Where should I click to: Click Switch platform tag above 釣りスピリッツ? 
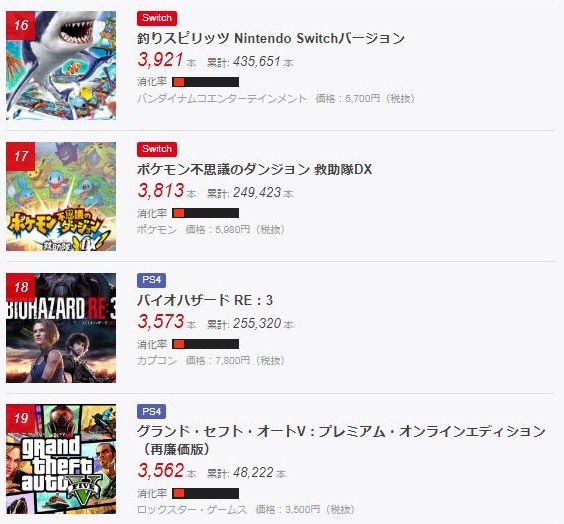pos(157,18)
